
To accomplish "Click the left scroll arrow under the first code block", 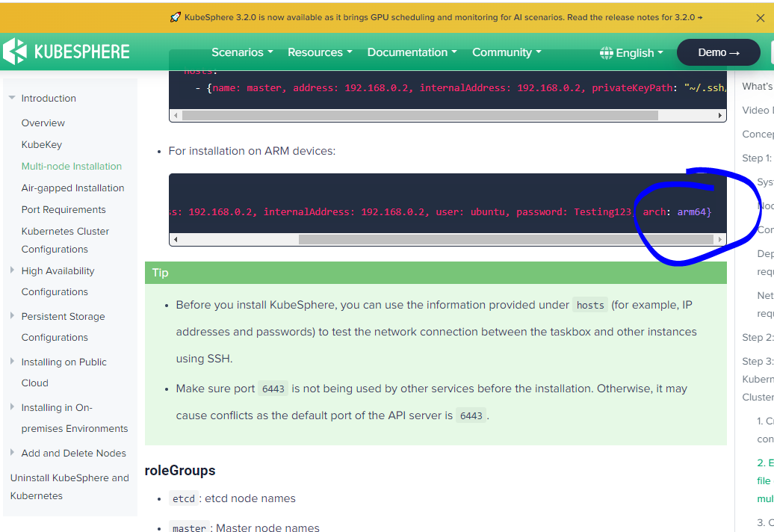I will pyautogui.click(x=176, y=115).
